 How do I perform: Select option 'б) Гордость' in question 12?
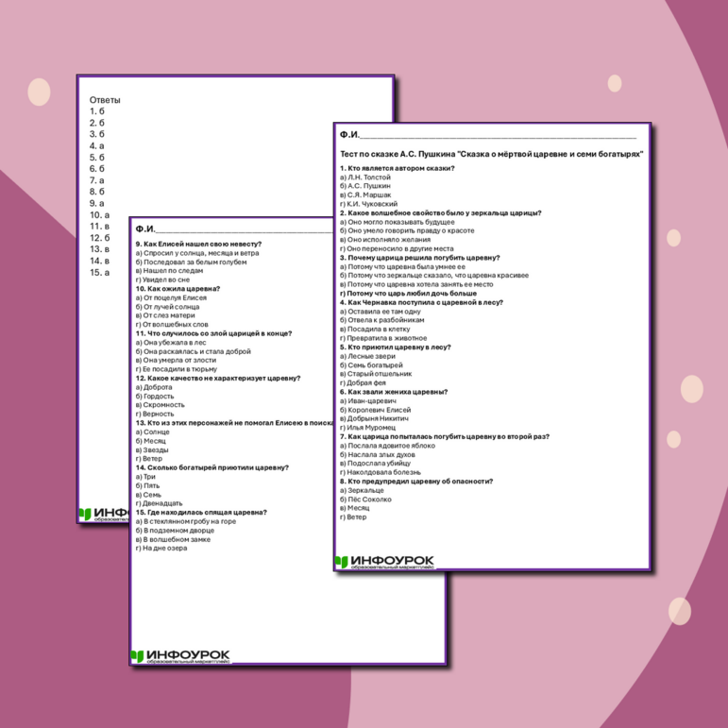click(156, 396)
